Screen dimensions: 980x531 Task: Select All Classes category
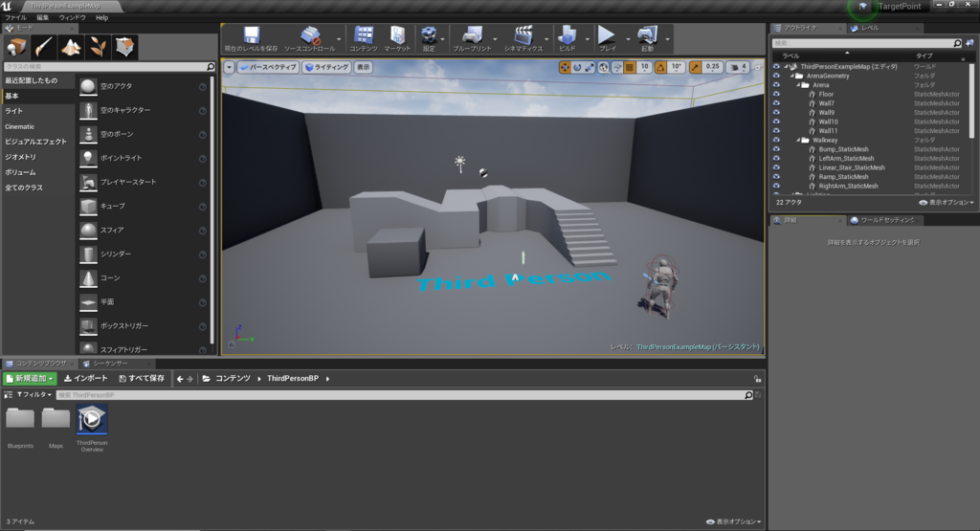tap(24, 188)
